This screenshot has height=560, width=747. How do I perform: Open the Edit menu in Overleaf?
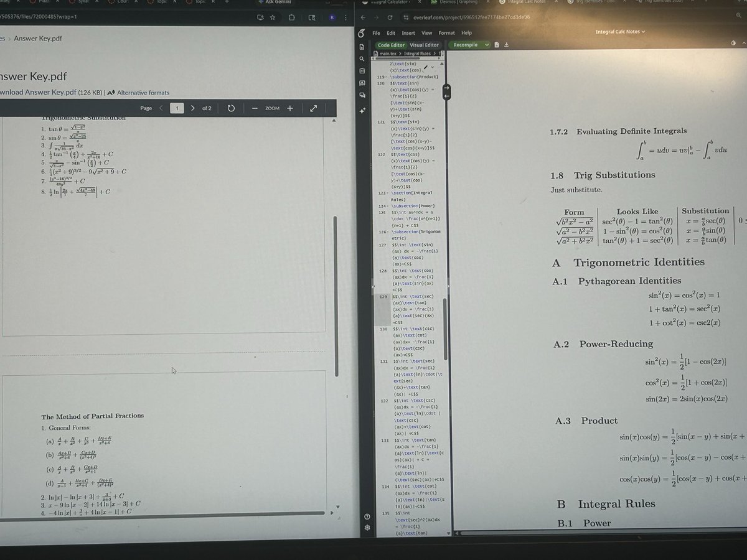pyautogui.click(x=391, y=33)
